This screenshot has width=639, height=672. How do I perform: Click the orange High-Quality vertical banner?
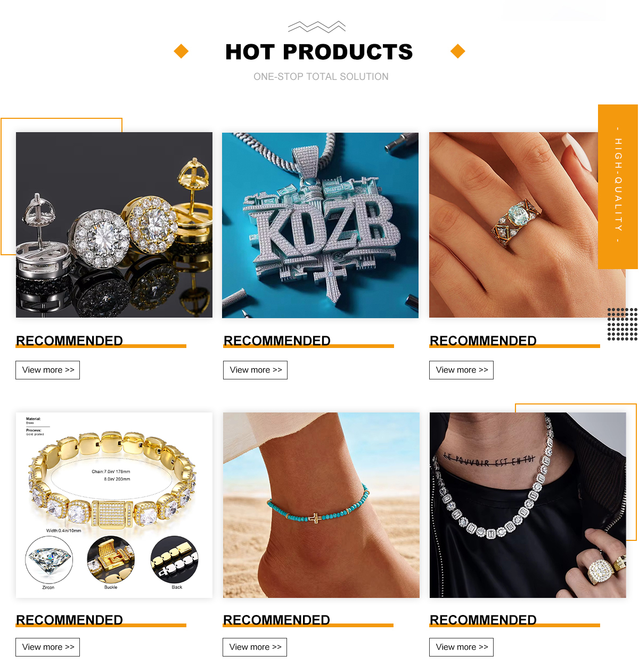pyautogui.click(x=618, y=187)
